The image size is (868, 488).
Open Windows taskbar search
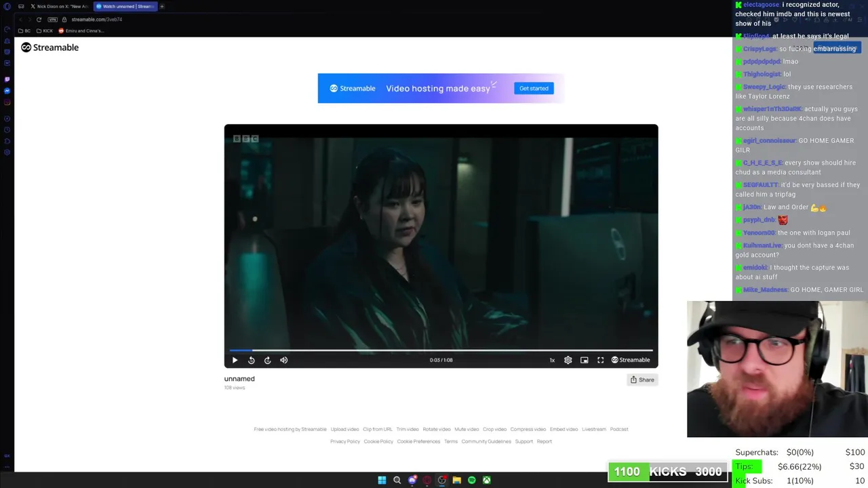(x=397, y=480)
